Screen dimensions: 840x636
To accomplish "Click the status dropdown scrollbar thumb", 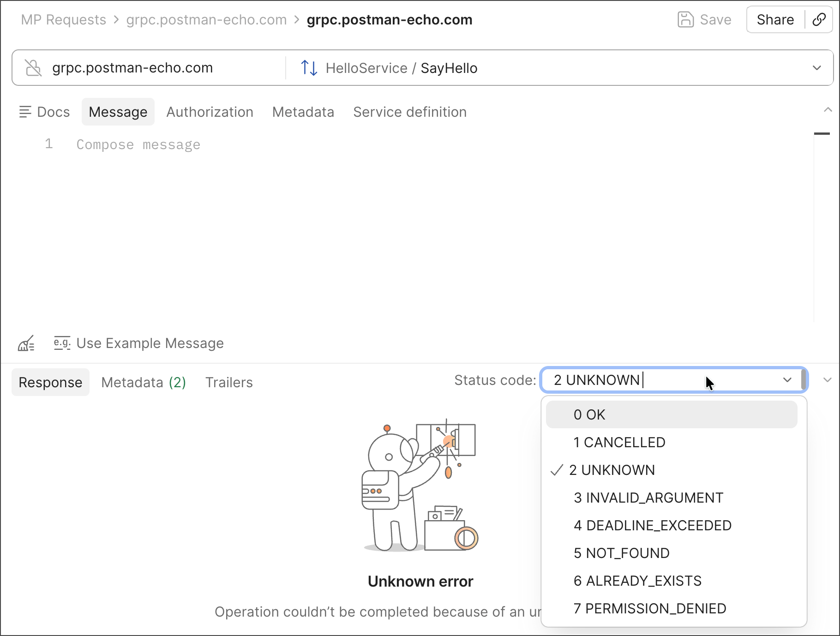I will click(804, 379).
